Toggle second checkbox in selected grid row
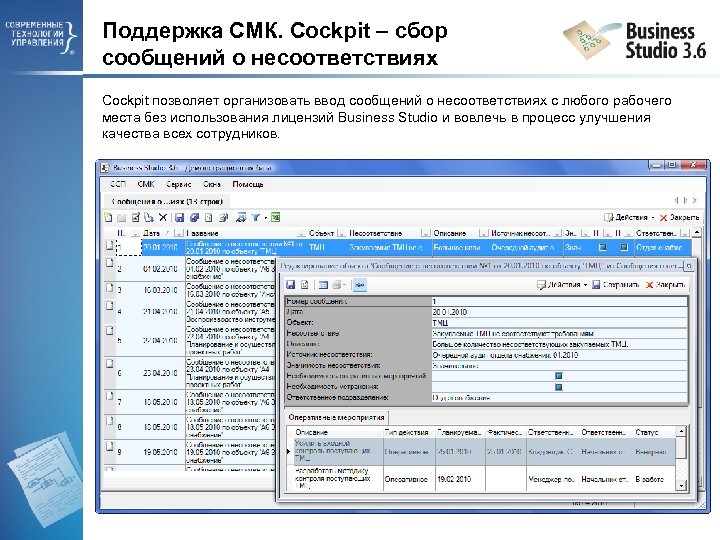The image size is (720, 540). coord(624,248)
